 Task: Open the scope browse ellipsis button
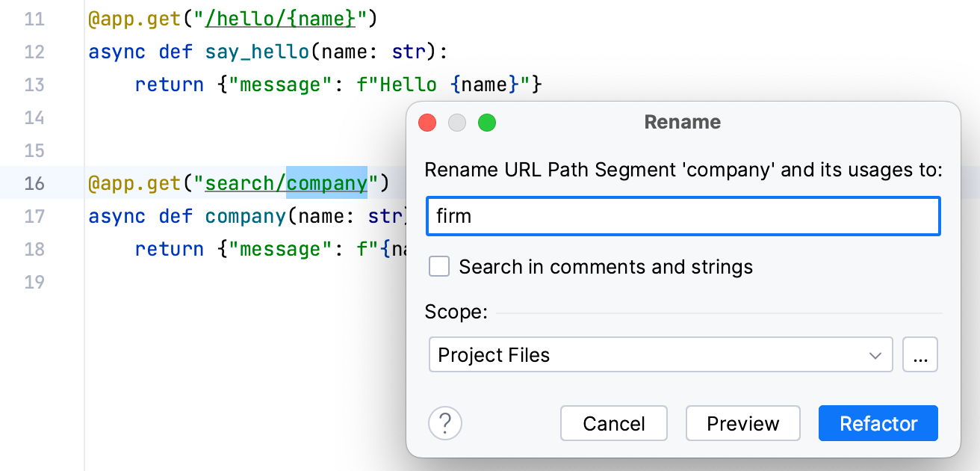pyautogui.click(x=920, y=354)
